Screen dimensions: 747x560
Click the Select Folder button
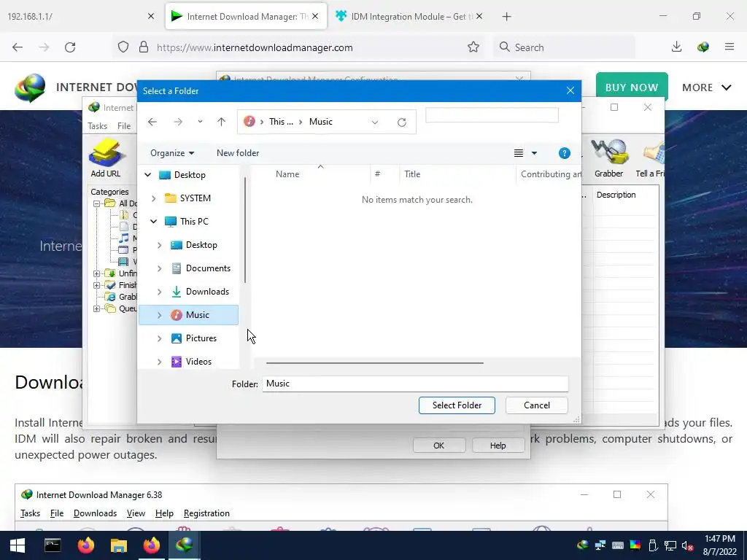pyautogui.click(x=457, y=405)
